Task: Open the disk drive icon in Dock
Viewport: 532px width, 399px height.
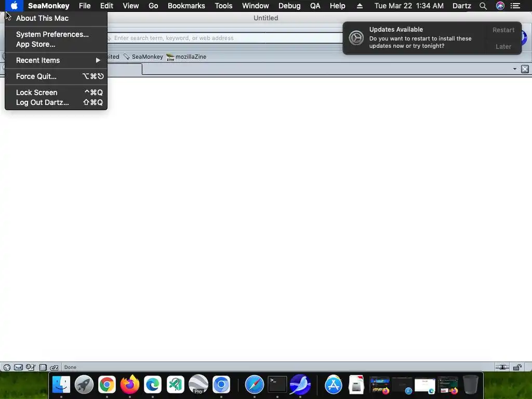Action: (x=356, y=385)
